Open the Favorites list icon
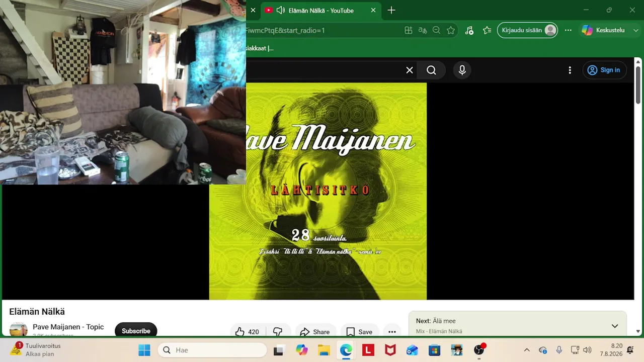Screen dimensions: 644x362 [487, 30]
